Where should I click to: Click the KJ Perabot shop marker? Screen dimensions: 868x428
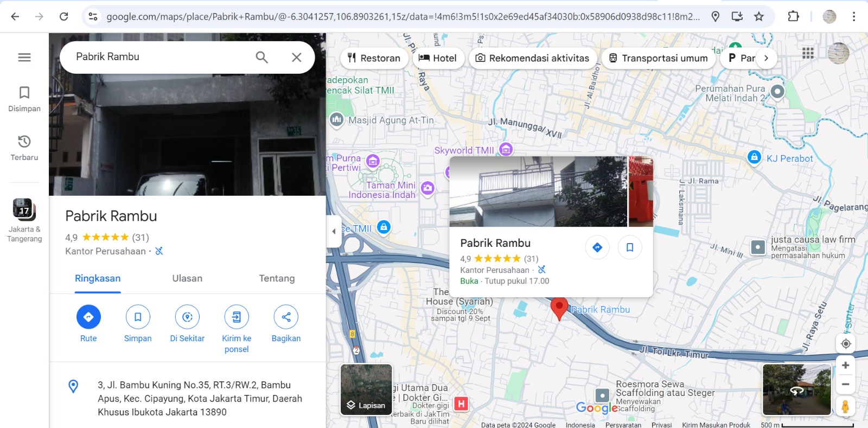[x=754, y=157]
